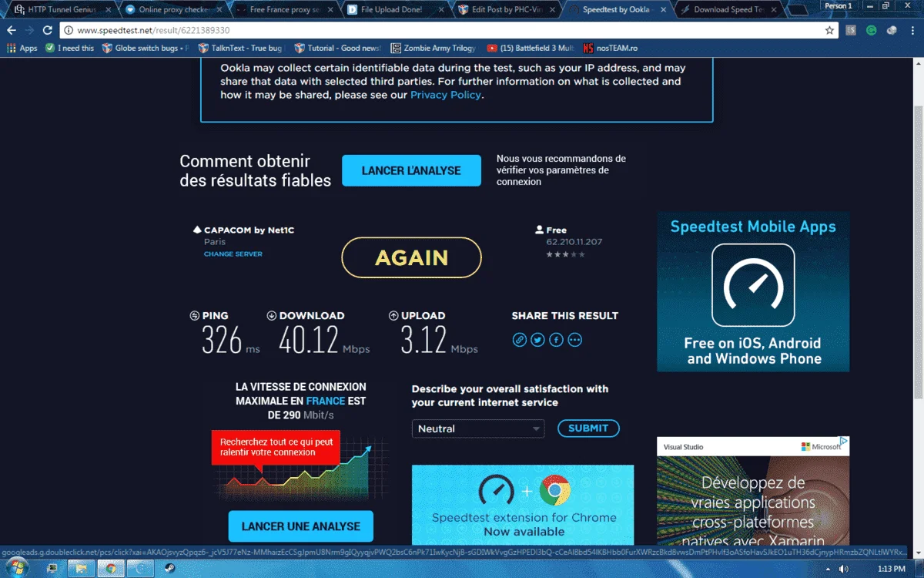Open more sharing options ellipsis icon
Screen dimensions: 924x578
pyautogui.click(x=574, y=340)
